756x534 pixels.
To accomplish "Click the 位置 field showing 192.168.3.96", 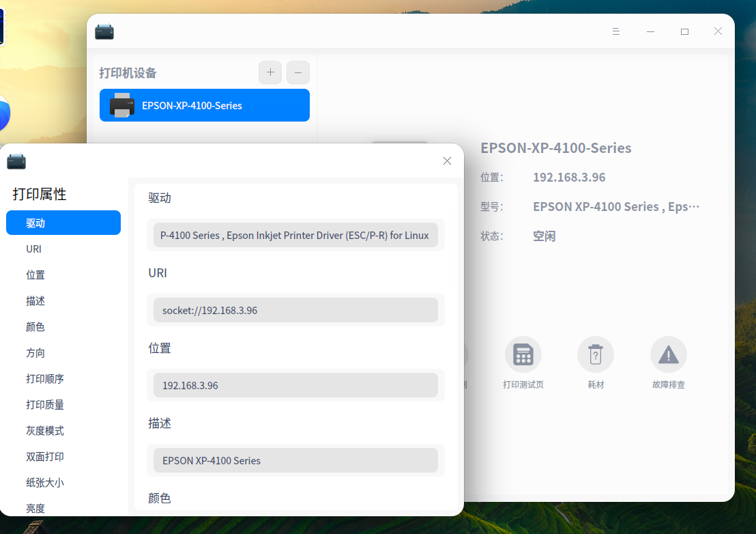I will [x=295, y=385].
